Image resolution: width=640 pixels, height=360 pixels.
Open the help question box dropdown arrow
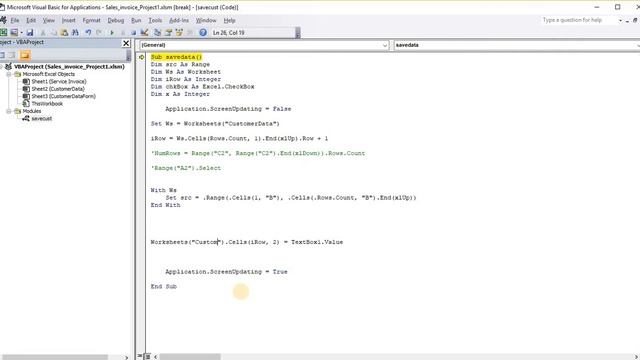tap(620, 20)
